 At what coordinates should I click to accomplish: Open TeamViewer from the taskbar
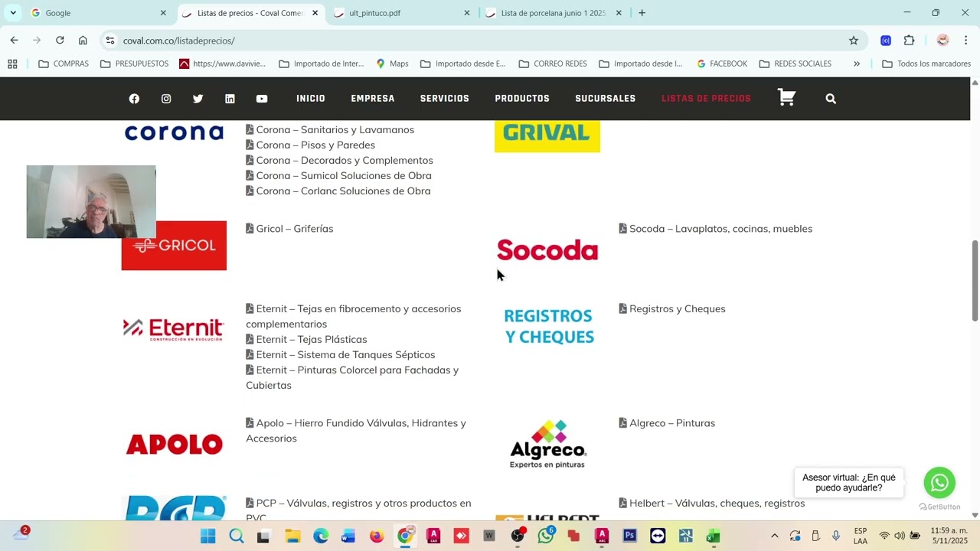(658, 536)
